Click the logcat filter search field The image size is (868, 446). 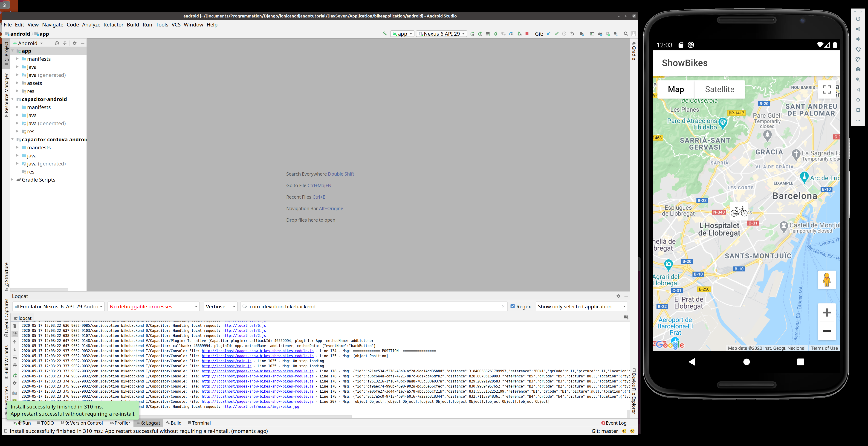pos(374,307)
